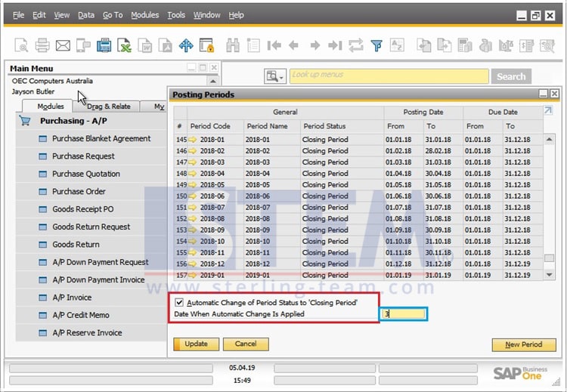Click the blue Fax machine icon
Viewport: 567px width, 392px height.
click(x=104, y=45)
